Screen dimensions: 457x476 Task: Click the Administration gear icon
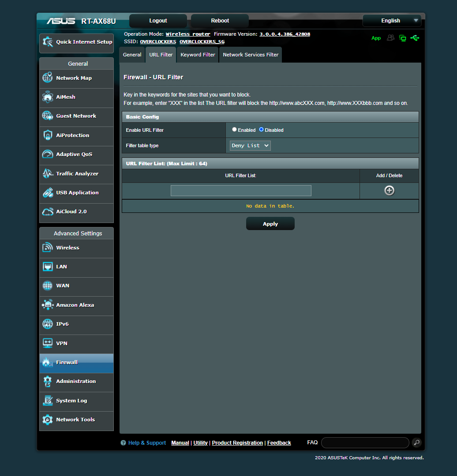tap(47, 381)
